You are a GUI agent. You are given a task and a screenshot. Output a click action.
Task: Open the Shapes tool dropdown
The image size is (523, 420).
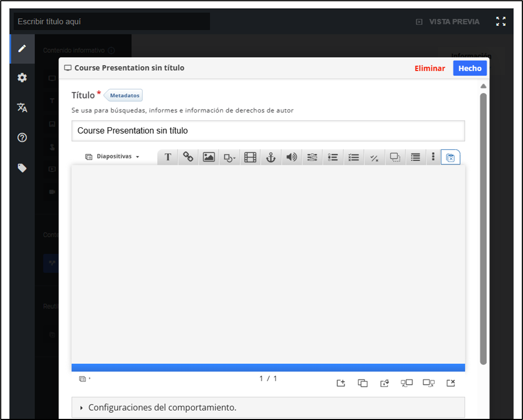point(229,157)
